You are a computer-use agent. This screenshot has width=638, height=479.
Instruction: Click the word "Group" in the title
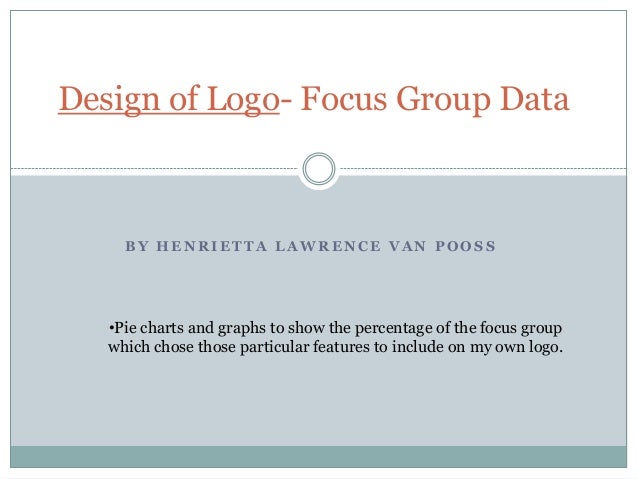(x=443, y=100)
